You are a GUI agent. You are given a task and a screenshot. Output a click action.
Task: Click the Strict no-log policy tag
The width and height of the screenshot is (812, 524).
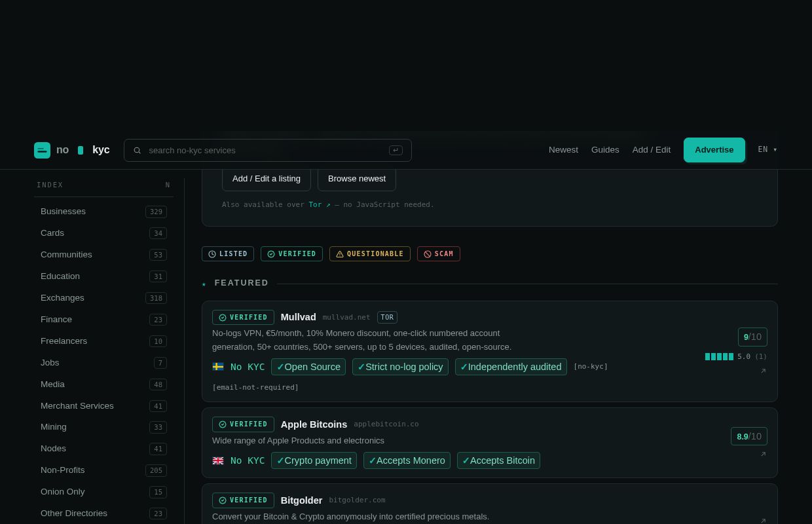click(x=400, y=367)
